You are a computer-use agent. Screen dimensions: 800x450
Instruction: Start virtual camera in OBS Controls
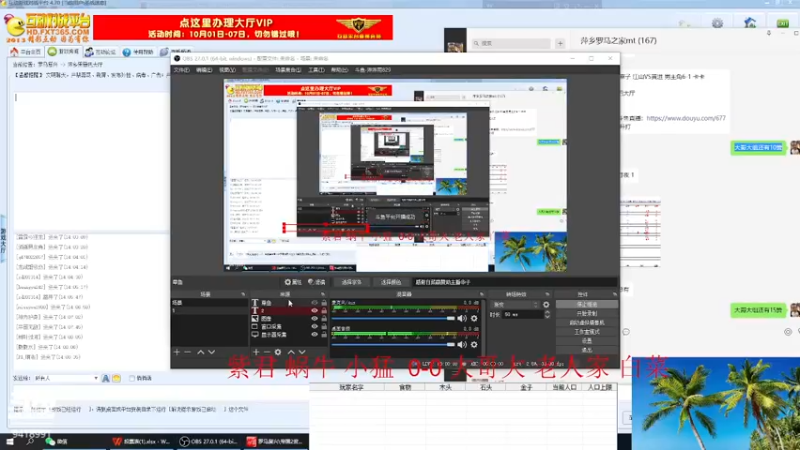click(x=586, y=322)
